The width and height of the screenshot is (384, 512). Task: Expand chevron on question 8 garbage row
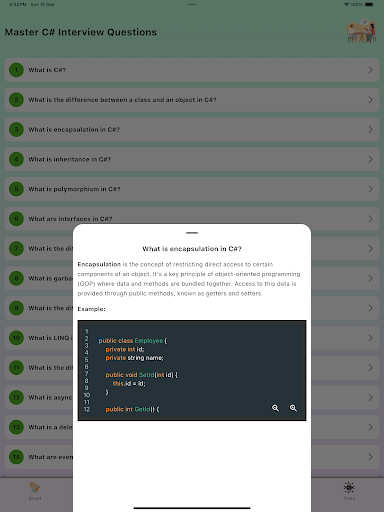pyautogui.click(x=370, y=278)
